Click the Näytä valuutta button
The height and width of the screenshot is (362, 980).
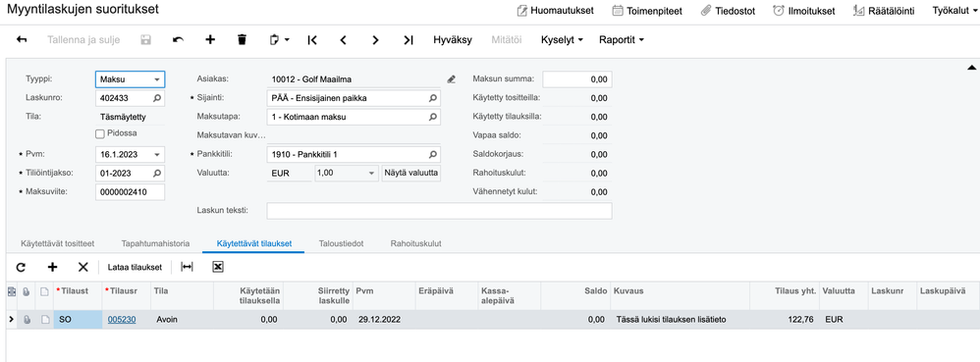pos(411,173)
